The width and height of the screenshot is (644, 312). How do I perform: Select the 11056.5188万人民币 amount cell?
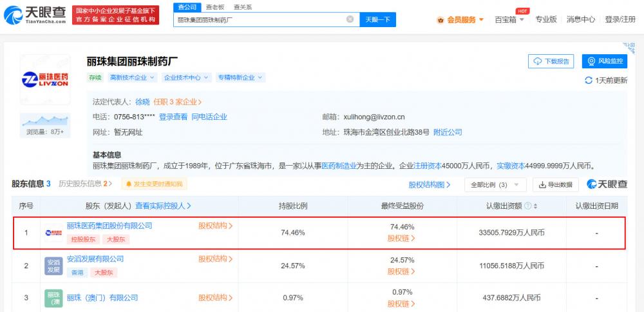click(511, 266)
